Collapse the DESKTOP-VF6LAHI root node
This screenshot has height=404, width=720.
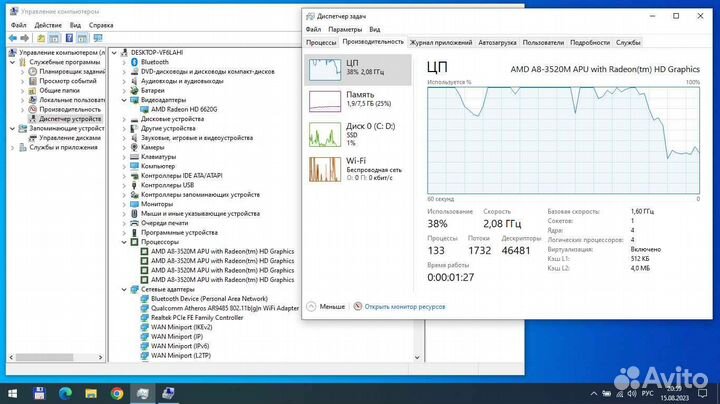114,52
